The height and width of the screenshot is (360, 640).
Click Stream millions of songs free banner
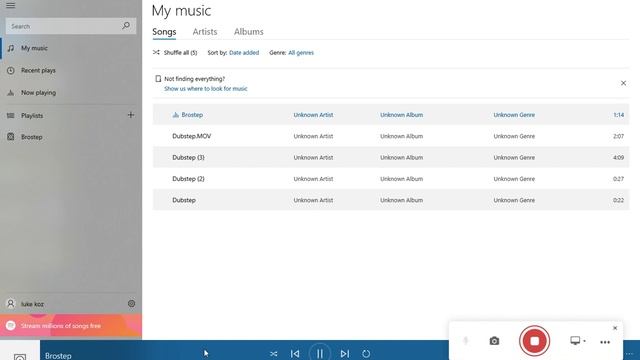coord(71,326)
